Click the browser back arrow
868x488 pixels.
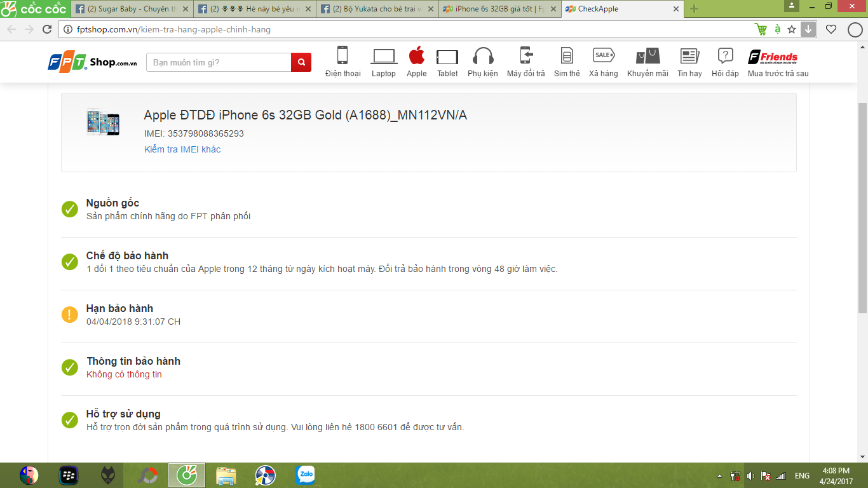[11, 29]
